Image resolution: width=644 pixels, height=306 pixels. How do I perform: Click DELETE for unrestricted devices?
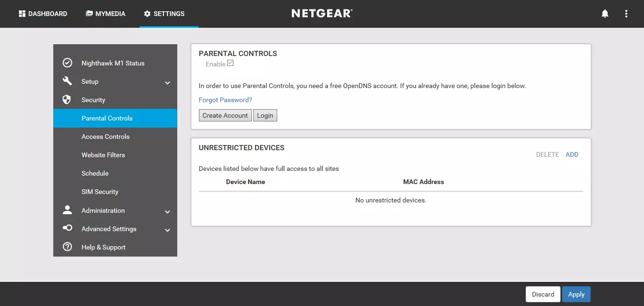[547, 154]
